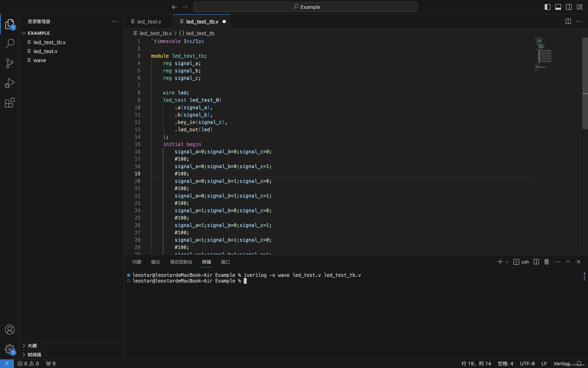588x368 pixels.
Task: Split the terminal pane
Action: click(536, 262)
